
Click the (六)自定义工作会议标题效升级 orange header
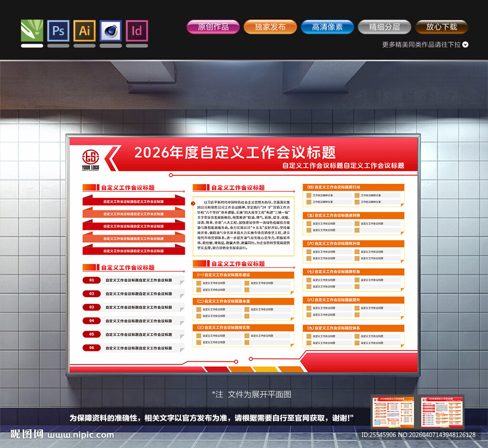(x=354, y=243)
